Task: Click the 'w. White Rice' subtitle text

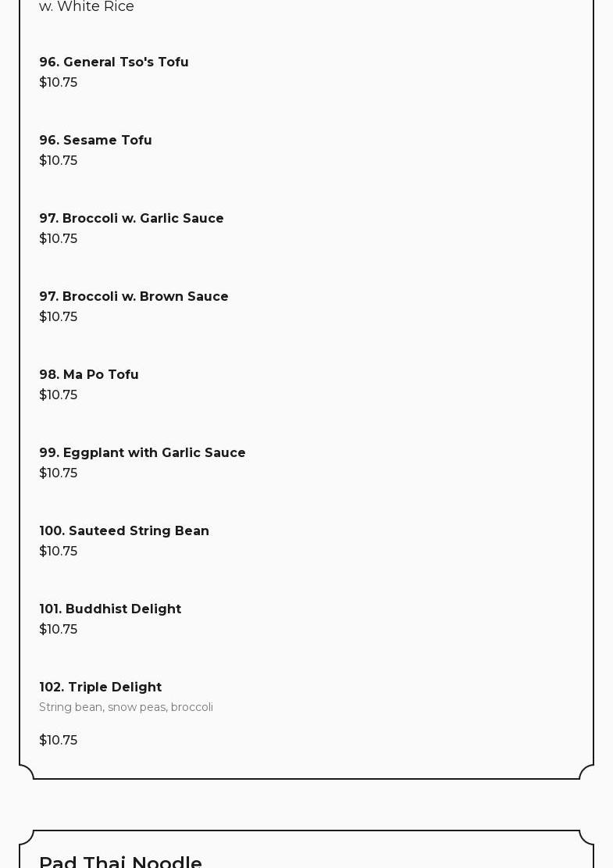Action: click(87, 7)
